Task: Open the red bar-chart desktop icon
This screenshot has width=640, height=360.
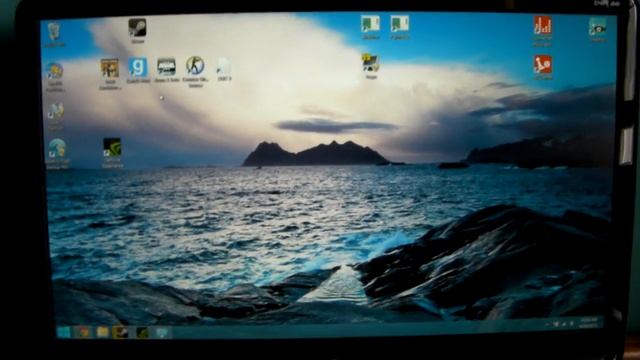Action: [x=542, y=25]
